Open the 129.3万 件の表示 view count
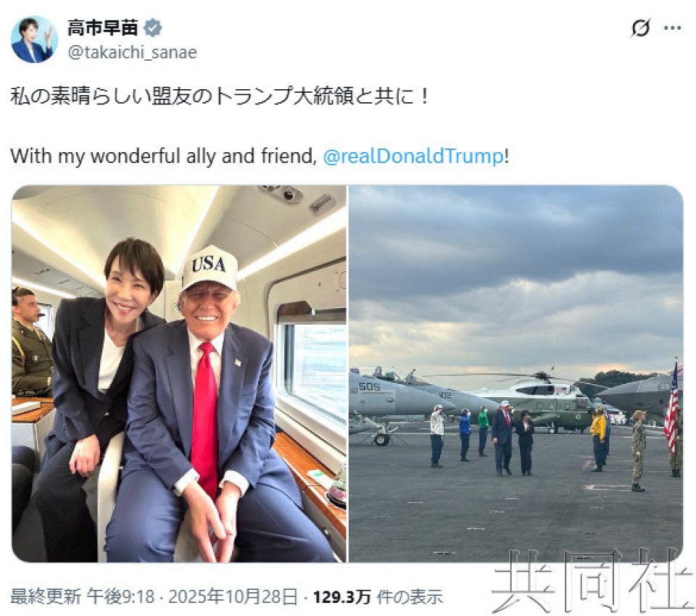 point(378,597)
